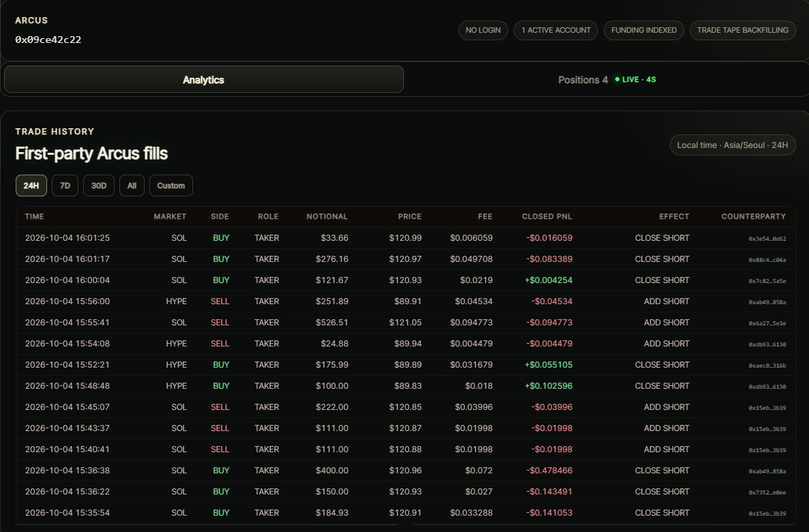Screen dimensions: 809x532
Task: Click the notional value $24.88
Action: tap(334, 344)
